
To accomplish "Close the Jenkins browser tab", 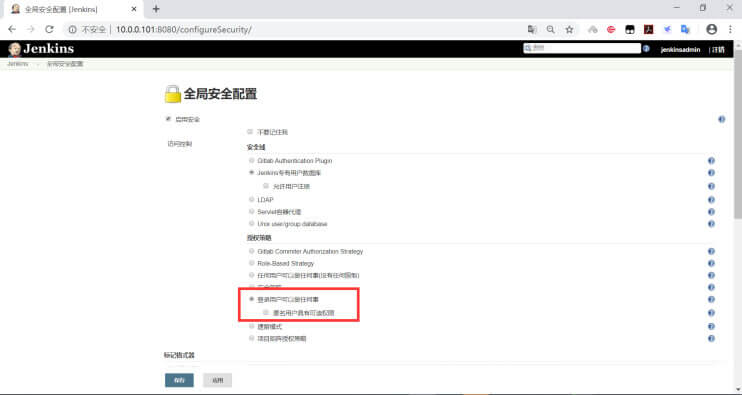I will 134,9.
